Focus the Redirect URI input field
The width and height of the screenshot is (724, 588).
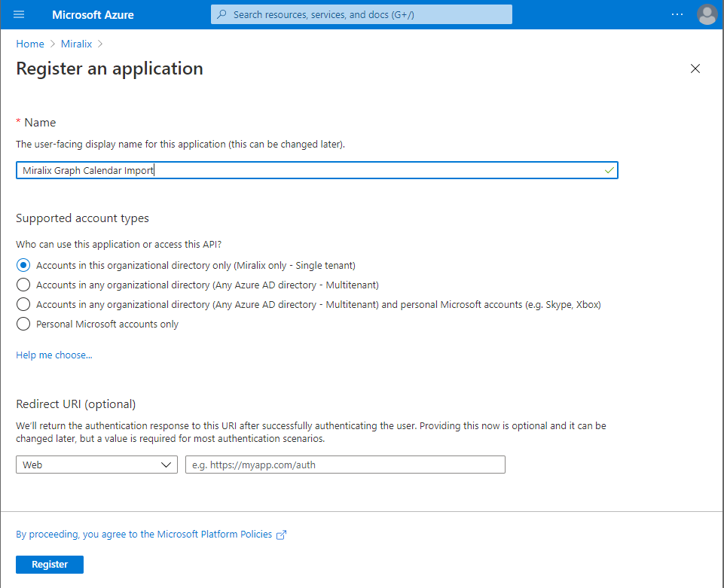345,465
